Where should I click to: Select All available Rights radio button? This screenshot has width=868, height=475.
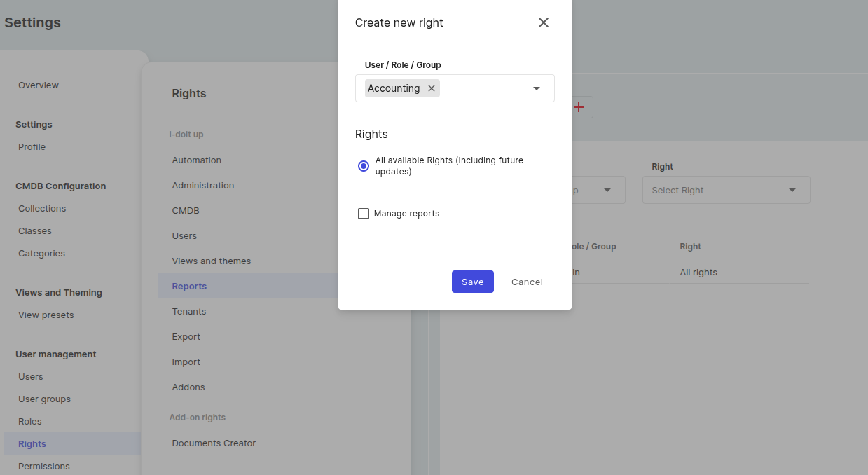[x=364, y=166]
